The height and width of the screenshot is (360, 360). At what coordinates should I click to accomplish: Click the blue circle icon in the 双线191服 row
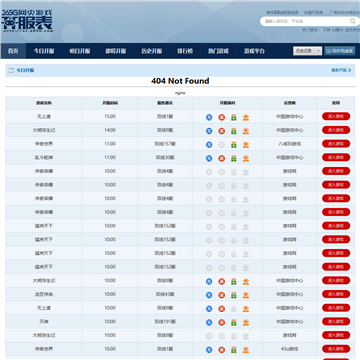209,322
